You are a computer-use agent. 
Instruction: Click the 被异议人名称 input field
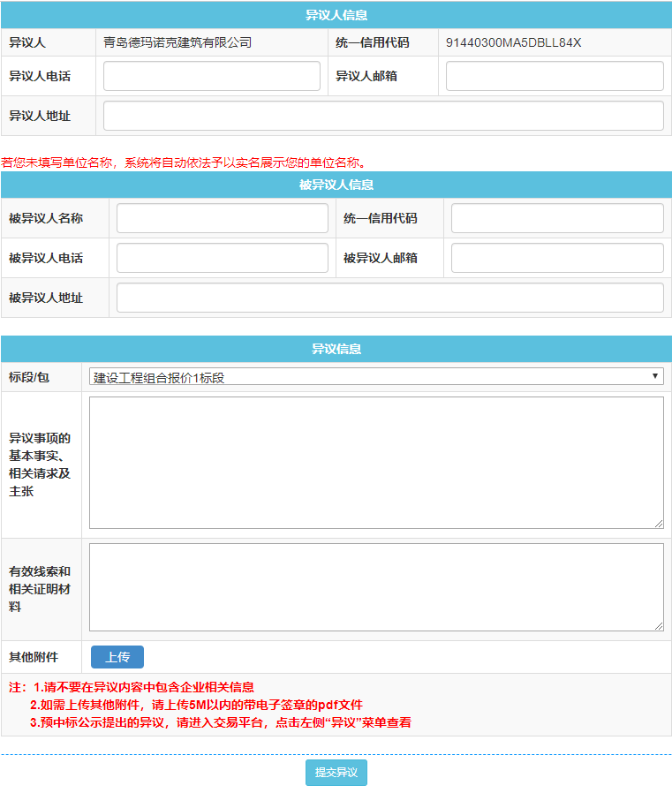[x=222, y=218]
